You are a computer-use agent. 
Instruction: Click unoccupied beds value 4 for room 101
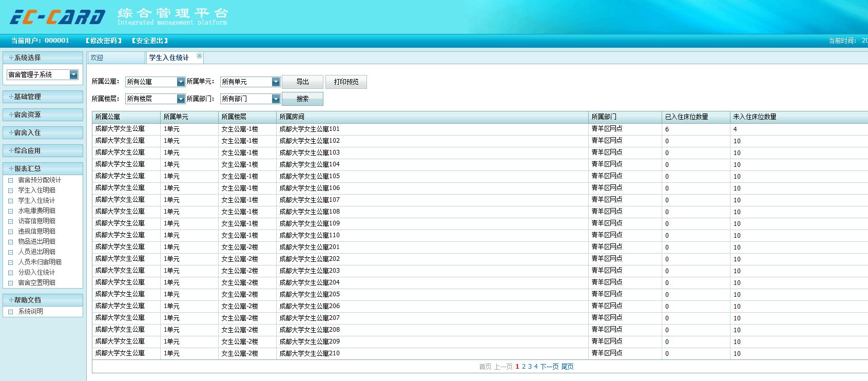tap(735, 130)
